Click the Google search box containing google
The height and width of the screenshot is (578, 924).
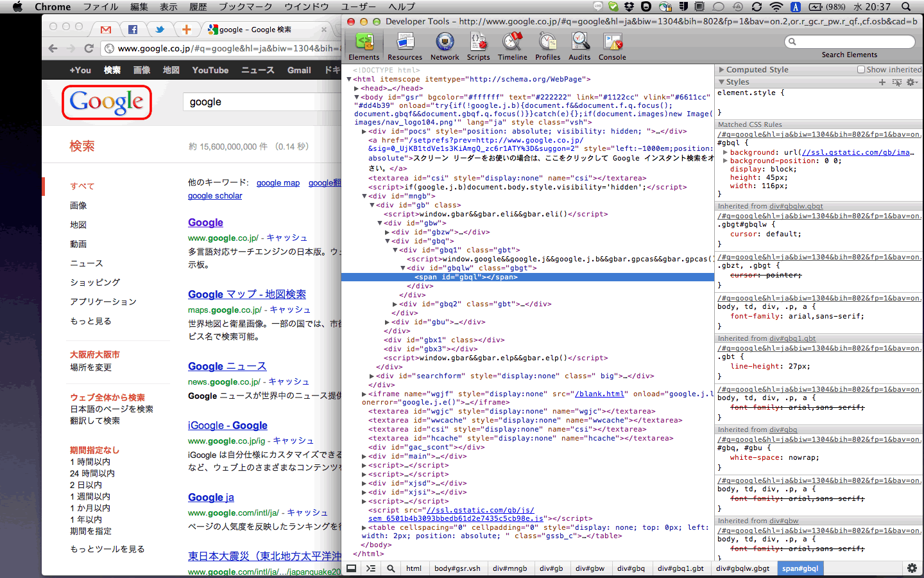[x=263, y=102]
